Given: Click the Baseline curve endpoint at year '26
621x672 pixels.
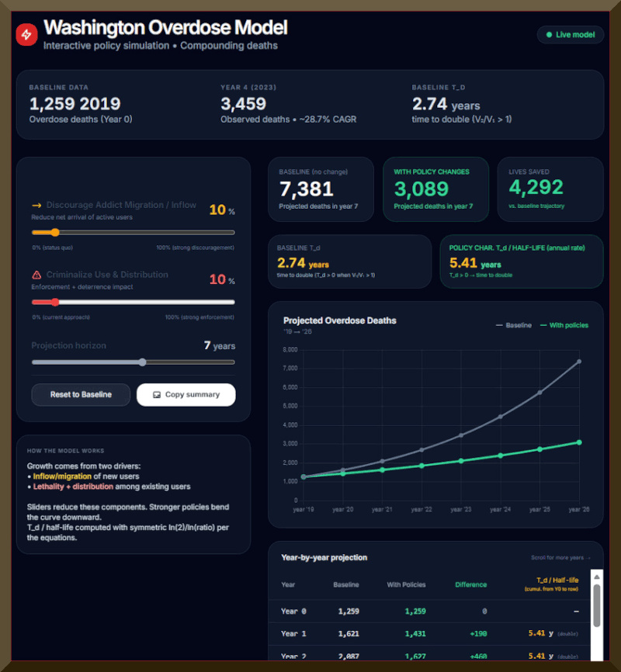Looking at the screenshot, I should pos(579,362).
